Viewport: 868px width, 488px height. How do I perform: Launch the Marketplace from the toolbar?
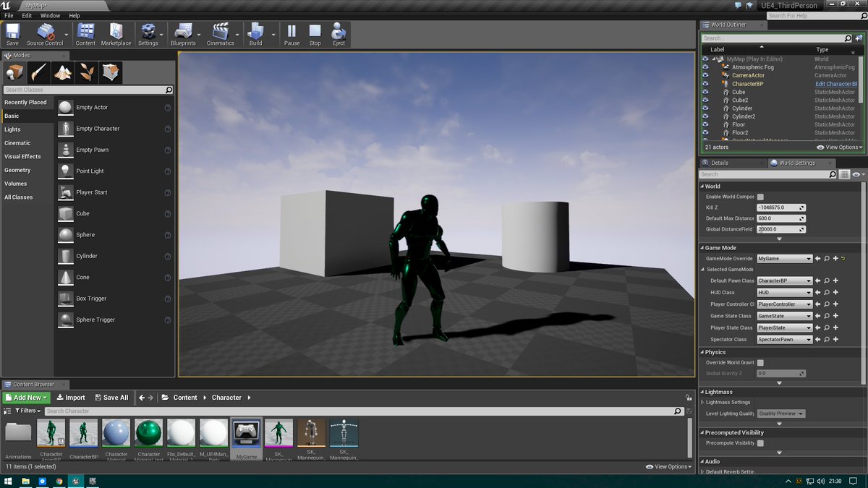116,34
